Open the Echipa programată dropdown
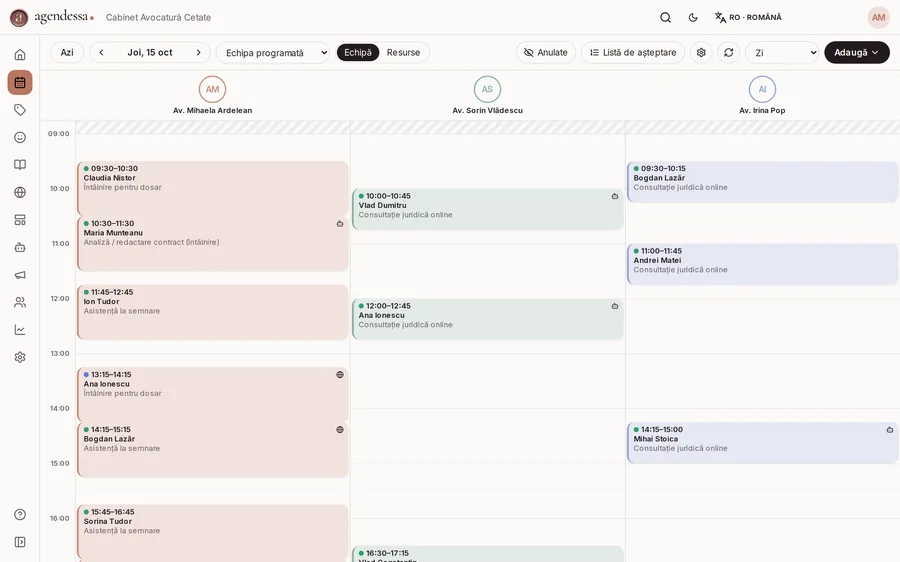 pyautogui.click(x=273, y=52)
